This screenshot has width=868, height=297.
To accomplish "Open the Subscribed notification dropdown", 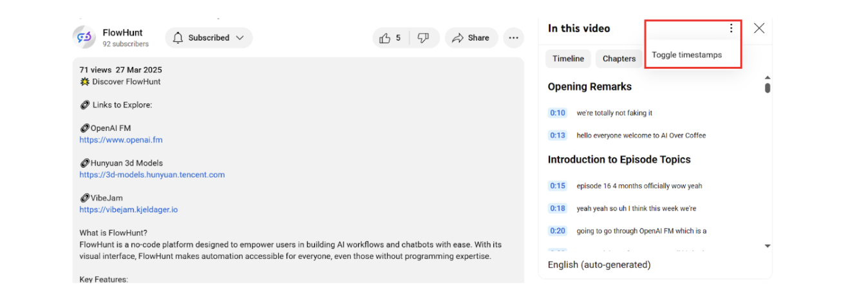I will 209,38.
